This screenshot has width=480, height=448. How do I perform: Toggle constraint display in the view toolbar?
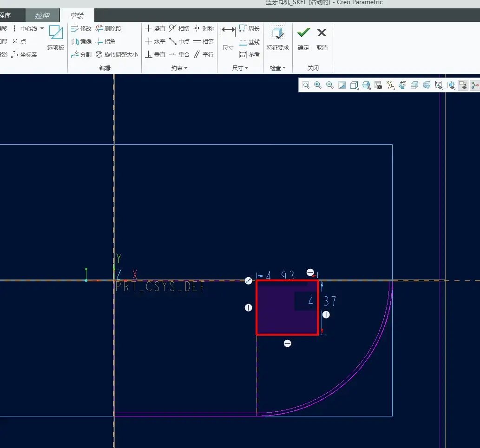pyautogui.click(x=451, y=85)
